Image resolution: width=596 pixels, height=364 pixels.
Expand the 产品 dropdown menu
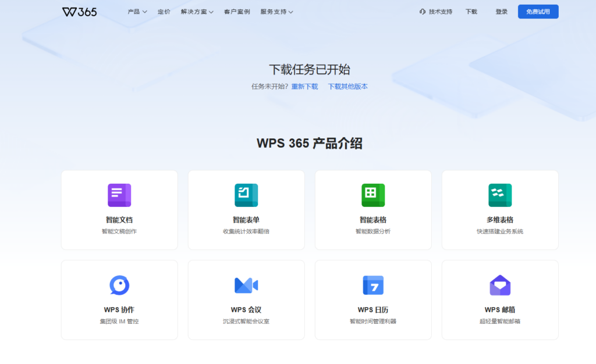pyautogui.click(x=135, y=11)
